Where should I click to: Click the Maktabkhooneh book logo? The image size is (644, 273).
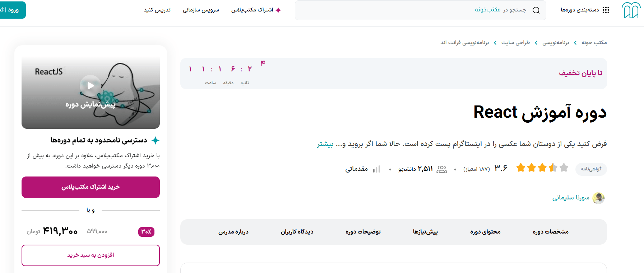[x=631, y=10]
